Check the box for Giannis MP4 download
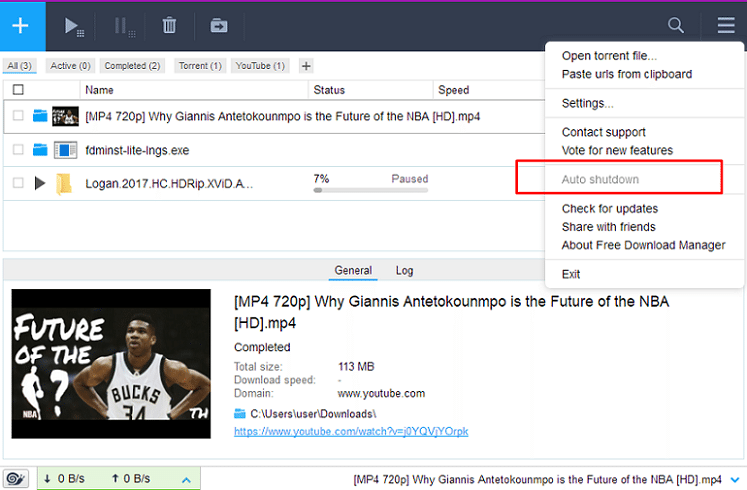This screenshot has height=490, width=747. (18, 116)
